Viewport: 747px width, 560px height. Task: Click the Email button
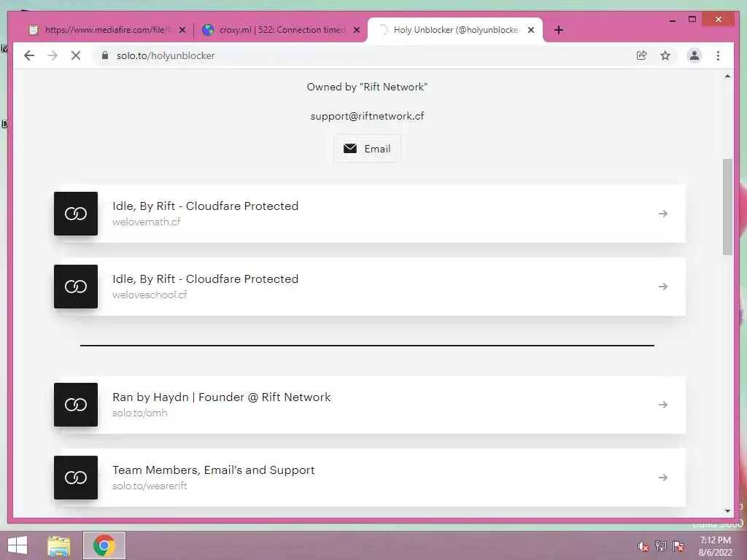pos(367,149)
